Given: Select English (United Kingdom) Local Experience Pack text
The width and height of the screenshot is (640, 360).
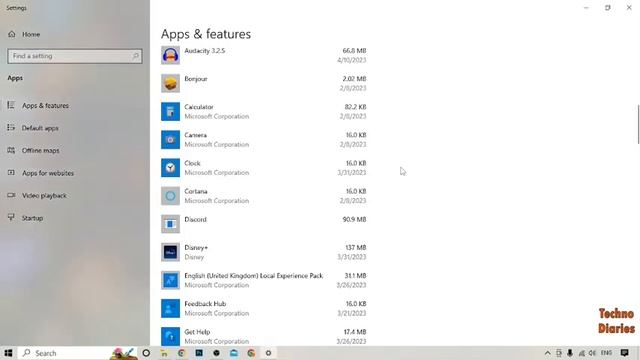Looking at the screenshot, I should point(253,276).
